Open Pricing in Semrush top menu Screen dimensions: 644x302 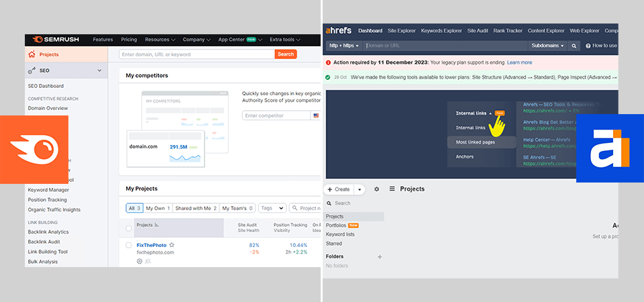(x=129, y=40)
